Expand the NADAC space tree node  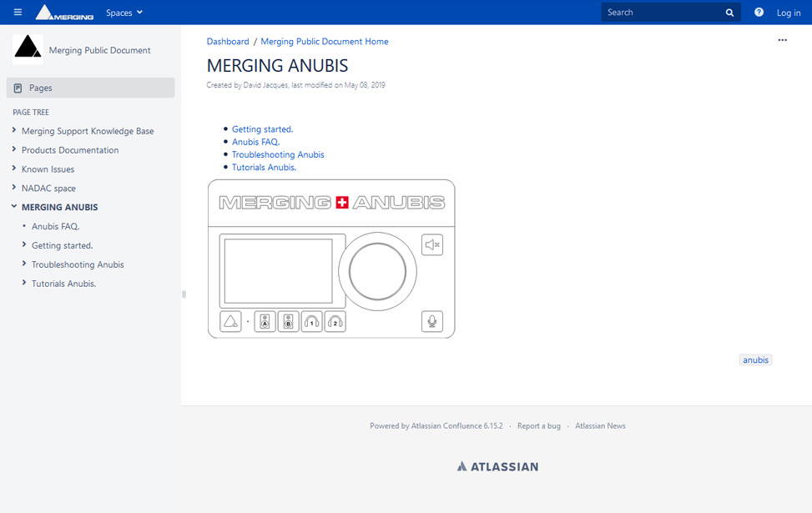click(14, 188)
